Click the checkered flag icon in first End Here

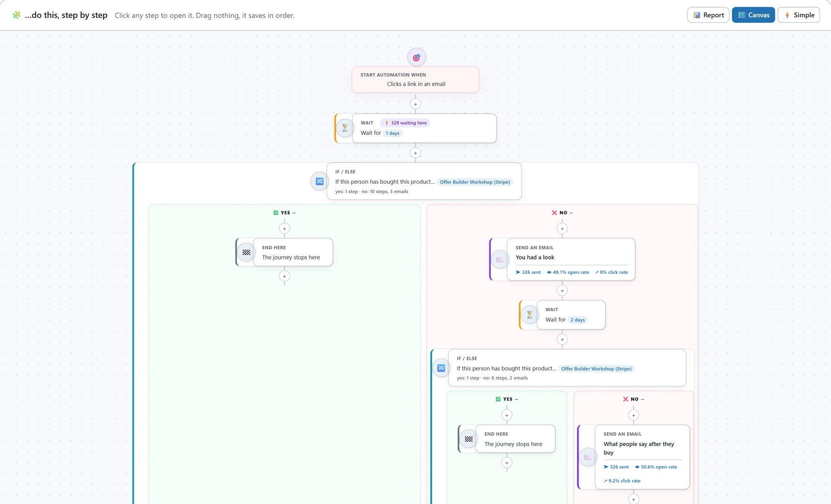point(246,252)
